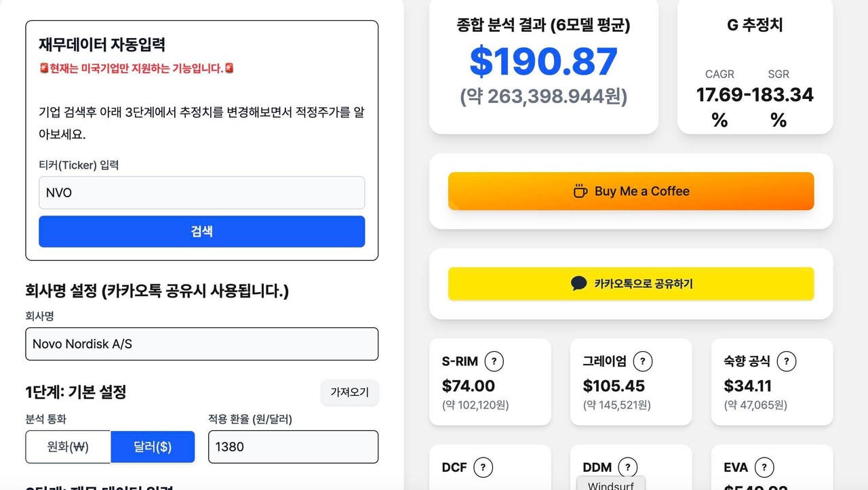Click the Buy Me a Coffee banner
Screen dimensions: 868x490
coord(631,191)
